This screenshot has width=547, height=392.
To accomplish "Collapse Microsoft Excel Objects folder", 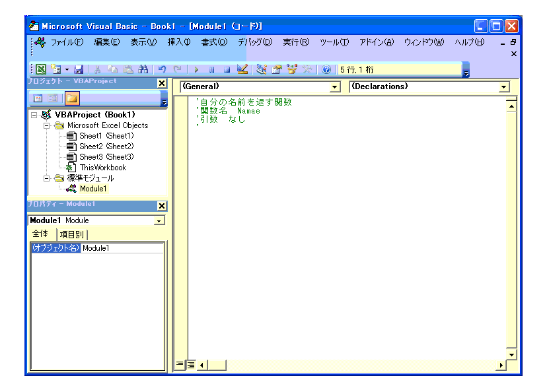I will 46,125.
